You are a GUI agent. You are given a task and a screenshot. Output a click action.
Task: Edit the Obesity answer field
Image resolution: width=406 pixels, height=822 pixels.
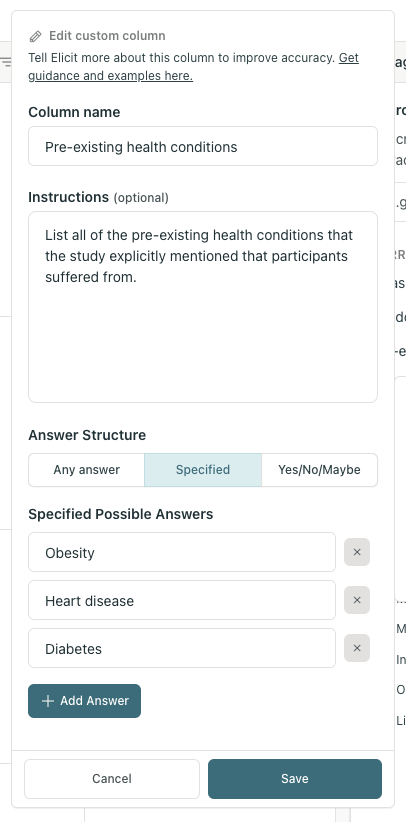(x=182, y=552)
